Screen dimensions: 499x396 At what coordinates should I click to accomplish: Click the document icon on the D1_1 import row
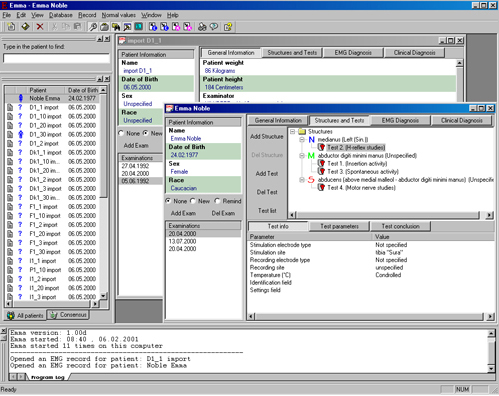click(x=10, y=107)
